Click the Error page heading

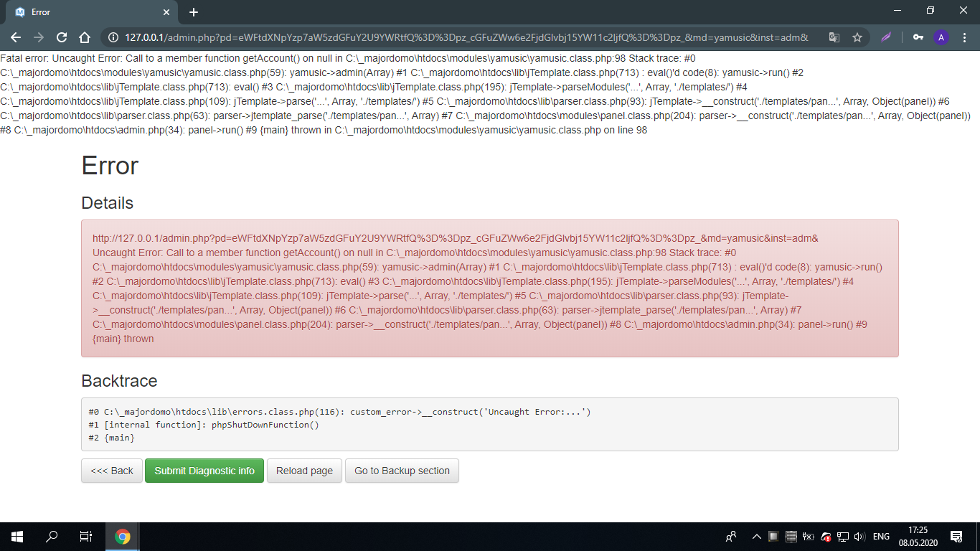[x=110, y=166]
